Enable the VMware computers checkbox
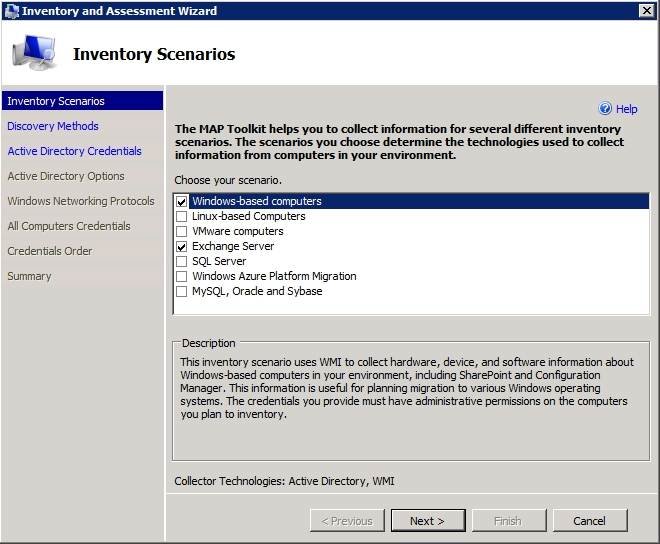Viewport: 660px width, 544px height. click(181, 232)
